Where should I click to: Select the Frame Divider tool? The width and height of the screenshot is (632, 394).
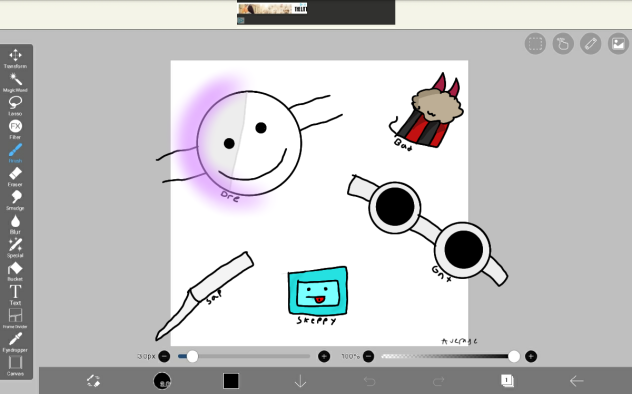tap(15, 319)
